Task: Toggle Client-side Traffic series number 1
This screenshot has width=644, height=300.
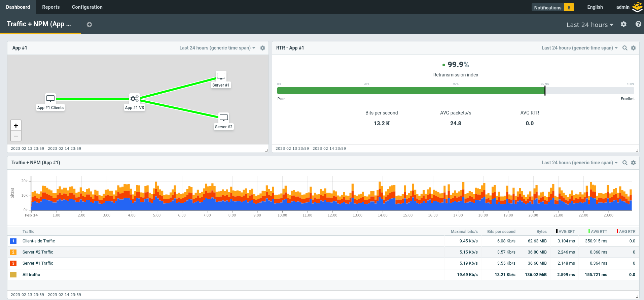Action: click(13, 241)
